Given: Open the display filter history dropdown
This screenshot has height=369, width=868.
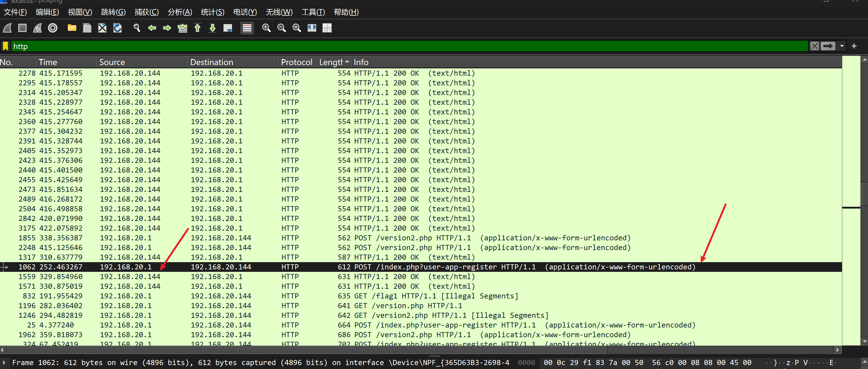Looking at the screenshot, I should pyautogui.click(x=842, y=46).
